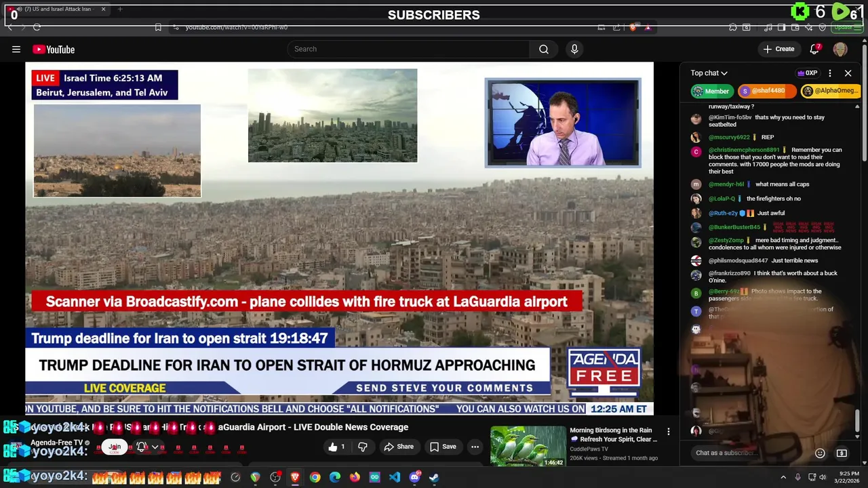
Task: Dislike the video with thumbs down
Action: [x=363, y=447]
